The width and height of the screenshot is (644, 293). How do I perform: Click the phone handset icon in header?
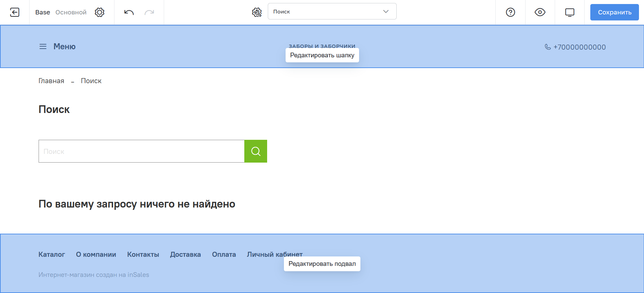(x=548, y=47)
